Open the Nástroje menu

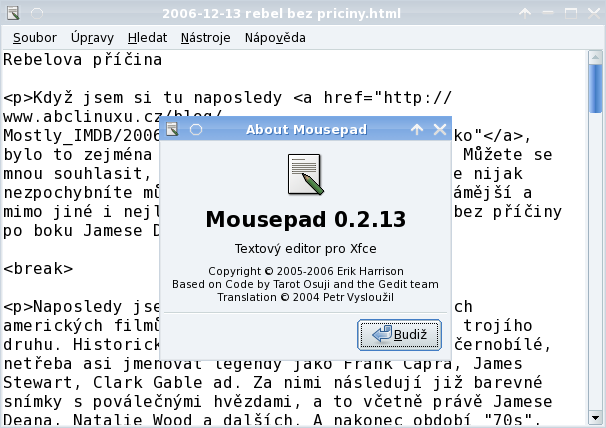pos(205,38)
